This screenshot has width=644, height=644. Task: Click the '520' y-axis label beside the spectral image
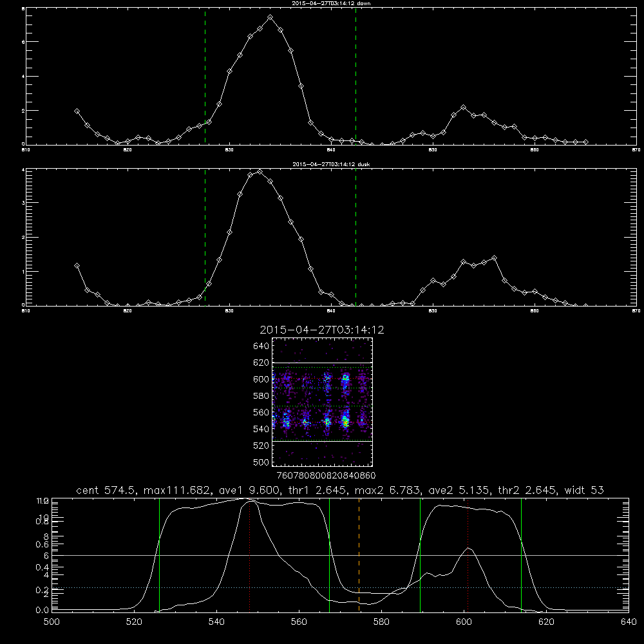[x=261, y=446]
